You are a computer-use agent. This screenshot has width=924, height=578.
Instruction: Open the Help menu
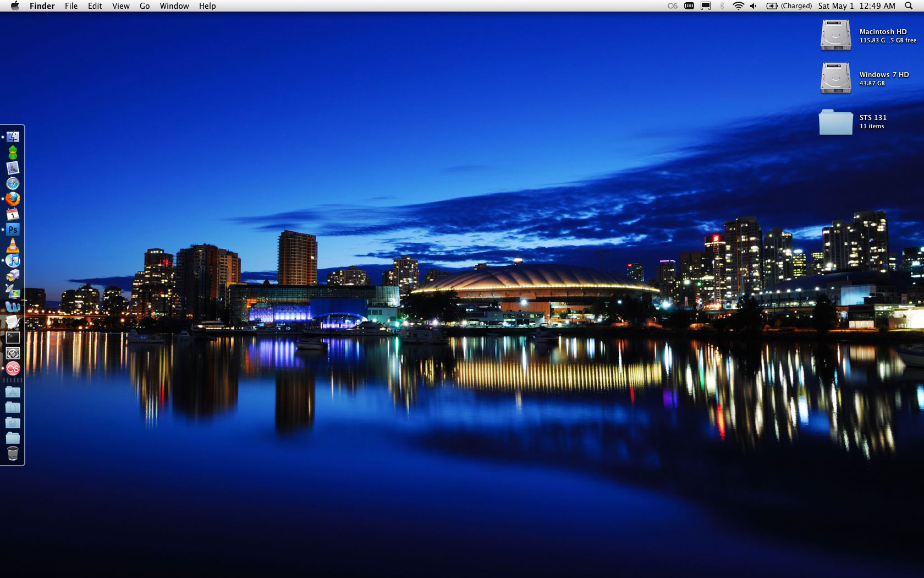[x=207, y=6]
